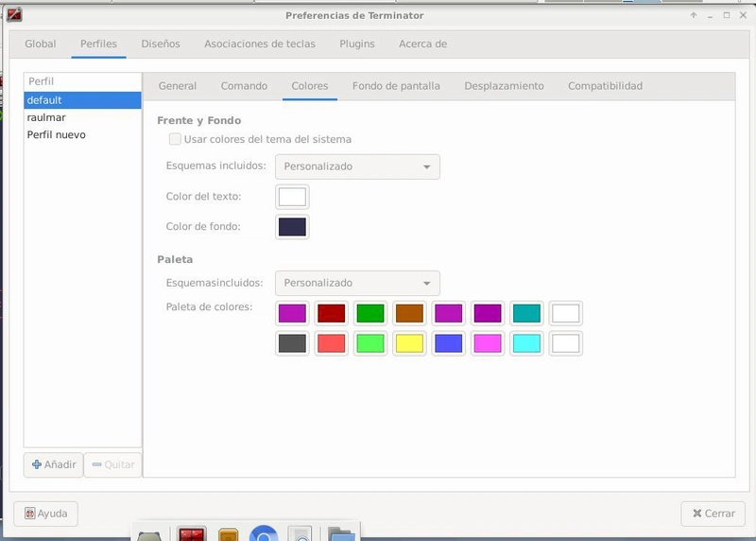Edit teal palette swatch, top row
This screenshot has height=541, width=756.
(x=526, y=313)
